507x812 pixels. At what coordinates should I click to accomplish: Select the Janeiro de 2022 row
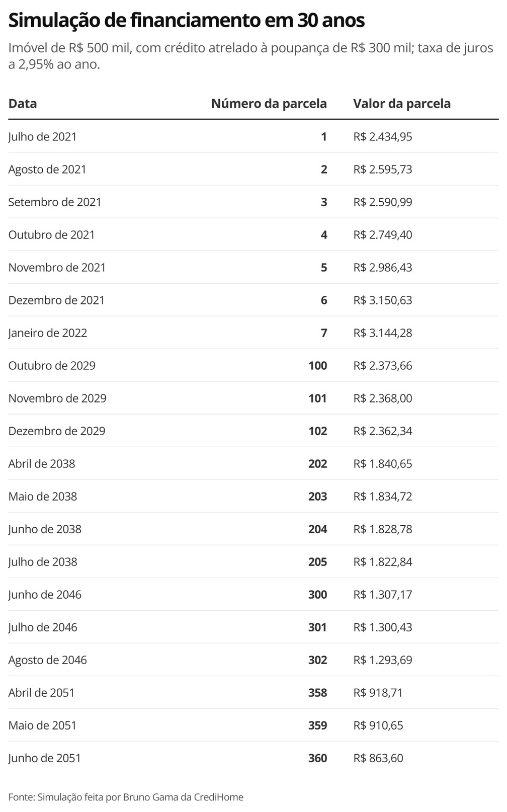(253, 333)
